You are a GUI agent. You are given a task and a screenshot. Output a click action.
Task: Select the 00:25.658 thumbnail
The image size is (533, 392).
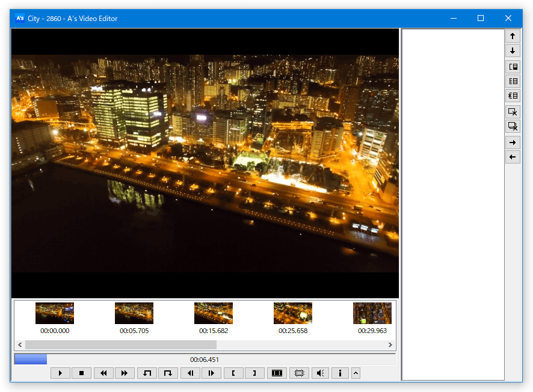[x=293, y=313]
